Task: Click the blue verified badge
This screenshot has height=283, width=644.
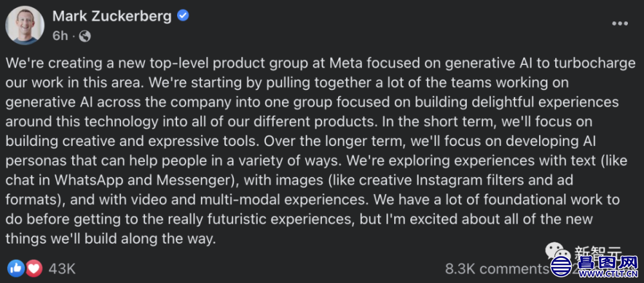Action: (x=183, y=16)
